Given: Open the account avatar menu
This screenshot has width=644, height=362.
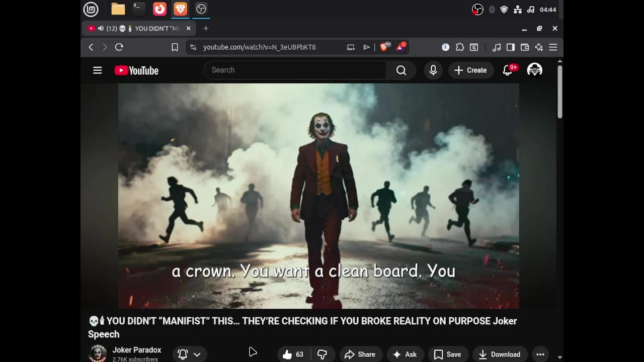Looking at the screenshot, I should point(534,70).
